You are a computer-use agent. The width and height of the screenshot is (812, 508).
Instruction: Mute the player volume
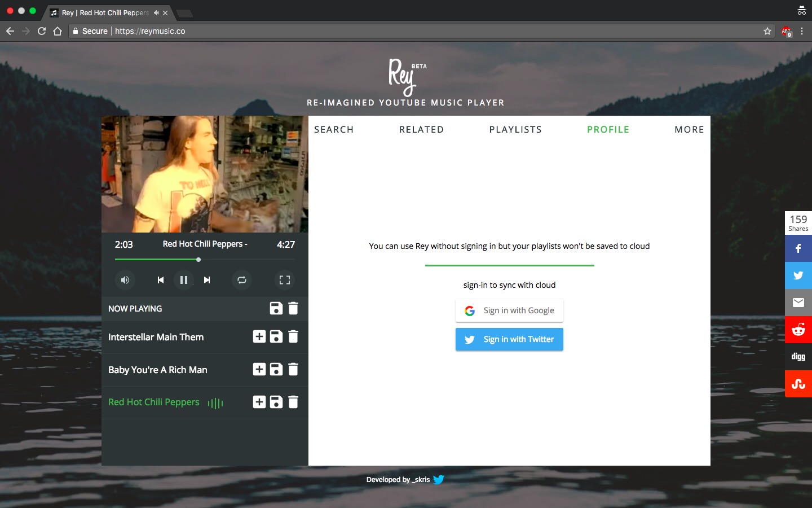click(x=125, y=280)
